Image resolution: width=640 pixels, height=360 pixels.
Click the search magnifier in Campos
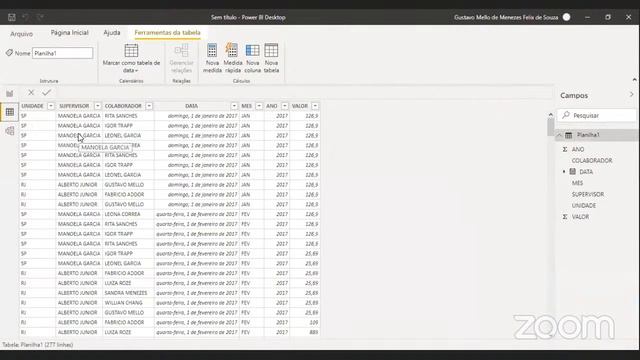click(566, 116)
